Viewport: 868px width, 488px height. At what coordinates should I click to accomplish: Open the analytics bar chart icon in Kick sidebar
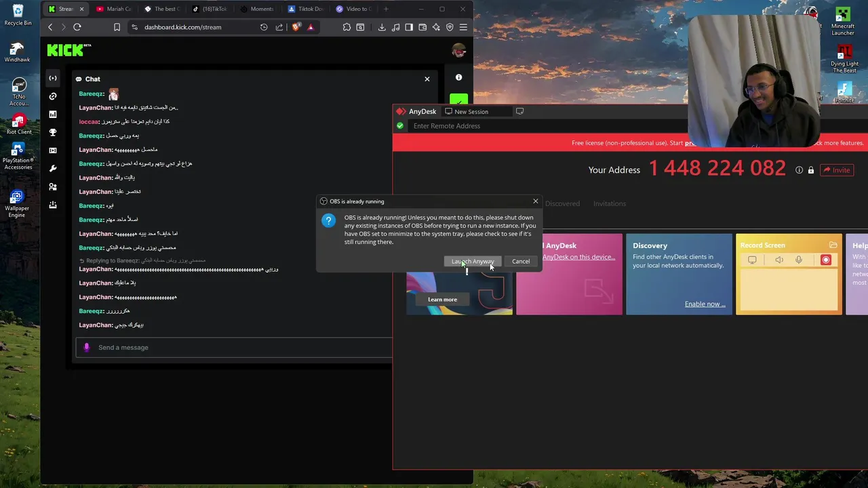click(x=53, y=115)
